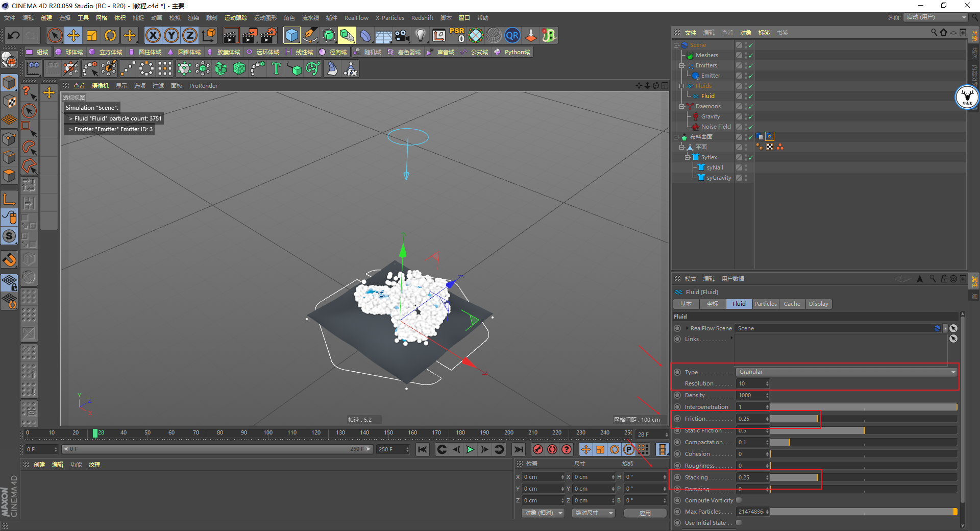
Task: Open the Spline Pen tool
Action: point(310,35)
